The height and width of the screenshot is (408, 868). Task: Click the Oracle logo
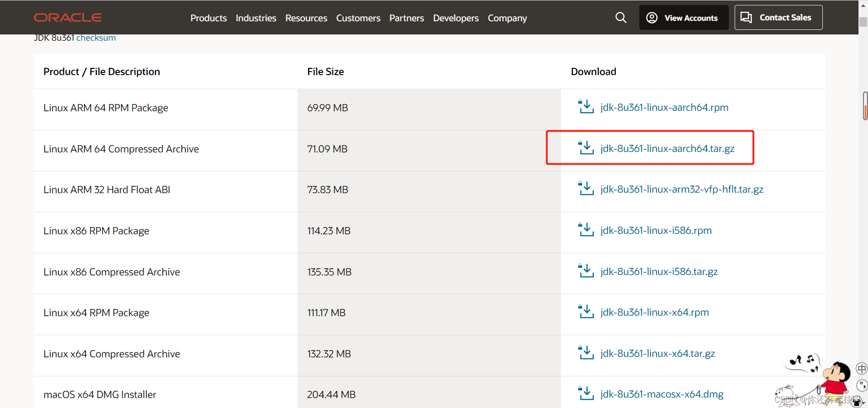[x=68, y=18]
